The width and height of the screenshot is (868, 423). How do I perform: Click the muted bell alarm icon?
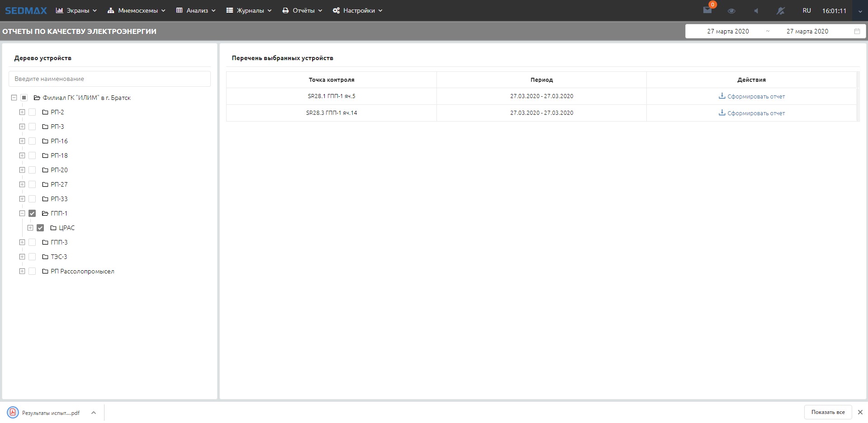point(780,11)
